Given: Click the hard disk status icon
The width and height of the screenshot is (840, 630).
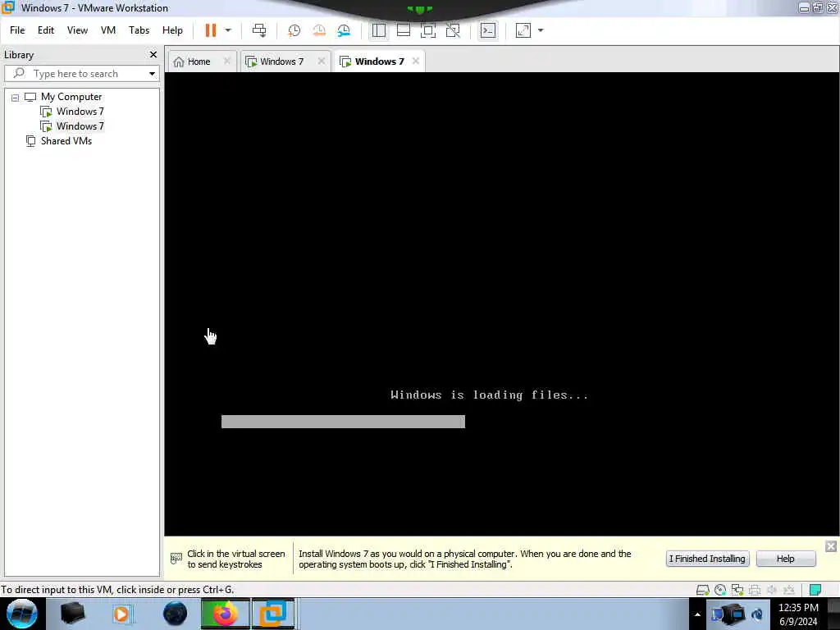Looking at the screenshot, I should (x=702, y=590).
